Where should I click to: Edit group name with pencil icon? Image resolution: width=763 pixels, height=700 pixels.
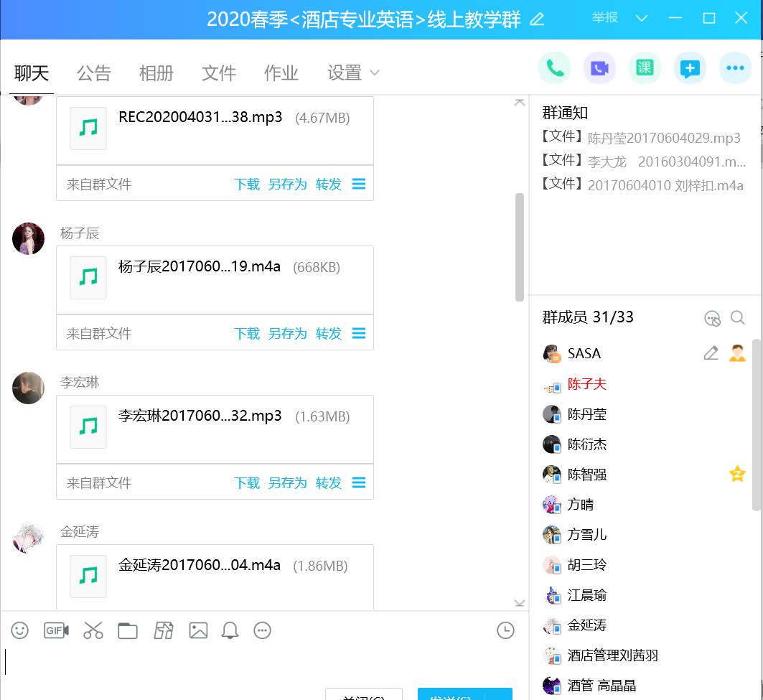click(x=537, y=19)
